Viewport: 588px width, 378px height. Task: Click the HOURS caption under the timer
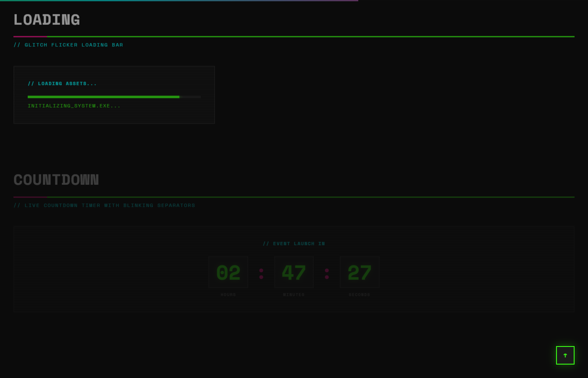coord(228,295)
